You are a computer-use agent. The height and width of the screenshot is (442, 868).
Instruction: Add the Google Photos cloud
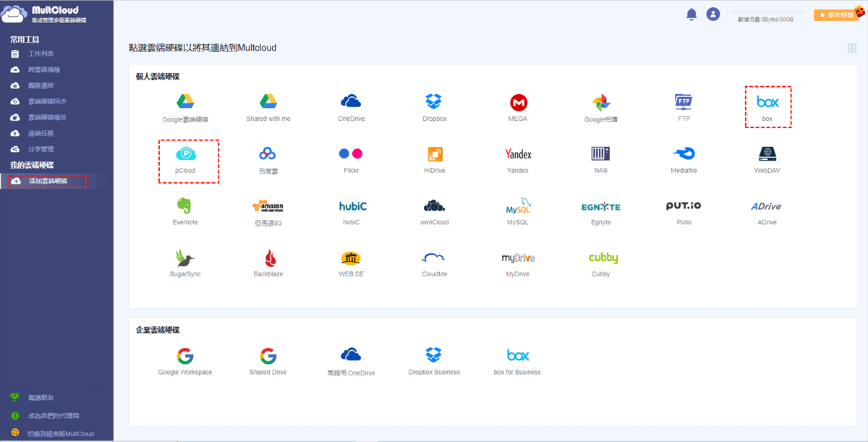(x=601, y=102)
